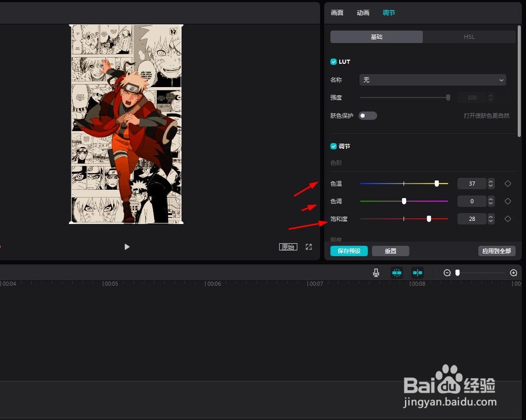
Task: Click the microphone record icon
Action: tap(376, 273)
